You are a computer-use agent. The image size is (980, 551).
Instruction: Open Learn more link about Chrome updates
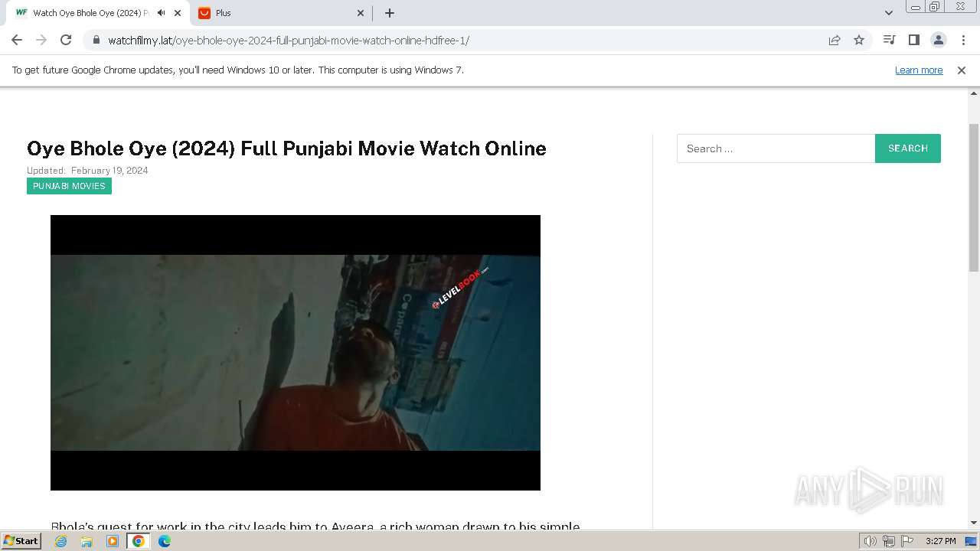tap(919, 70)
